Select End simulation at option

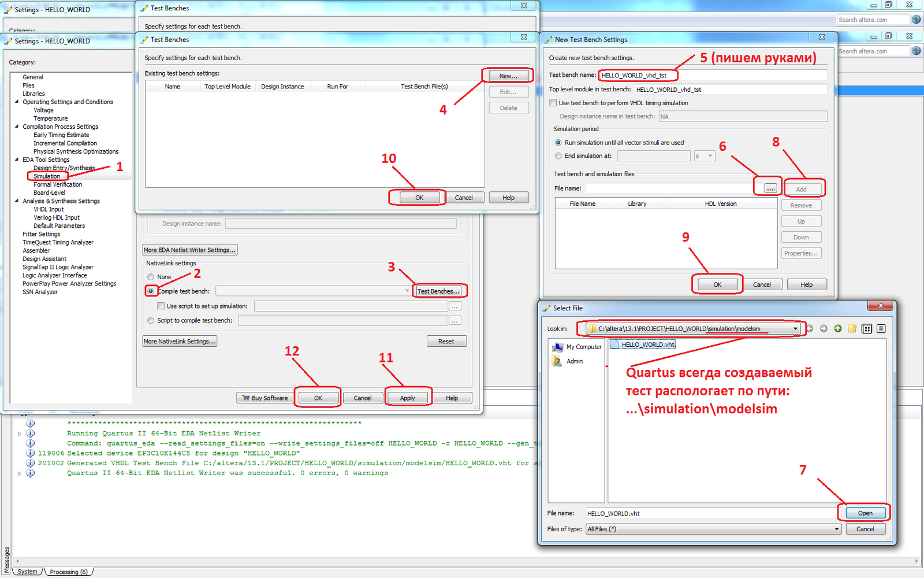[558, 156]
